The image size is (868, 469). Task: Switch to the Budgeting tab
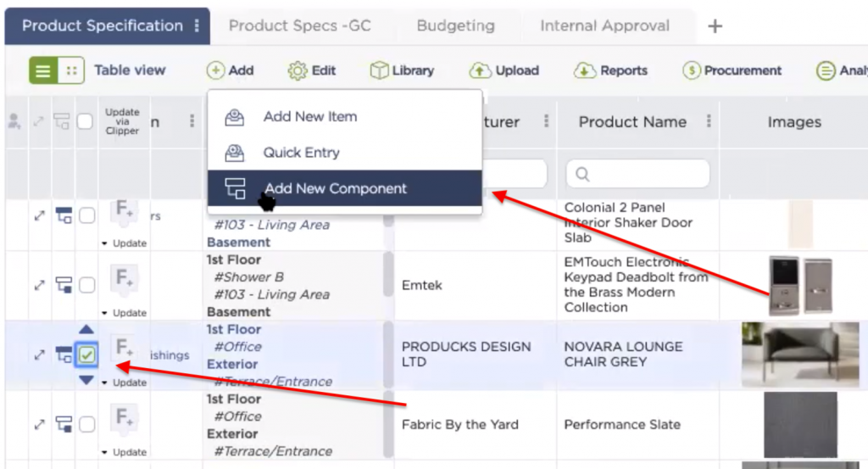point(455,25)
